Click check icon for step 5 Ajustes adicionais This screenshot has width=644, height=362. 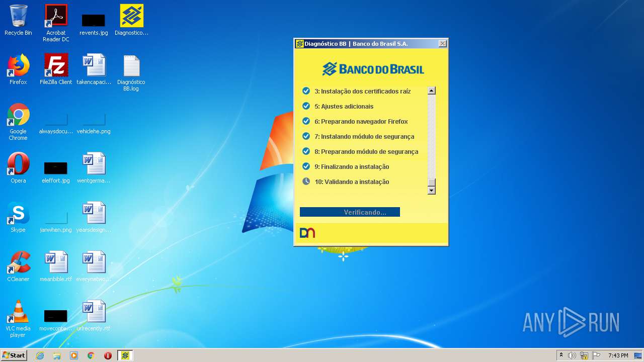pyautogui.click(x=306, y=106)
